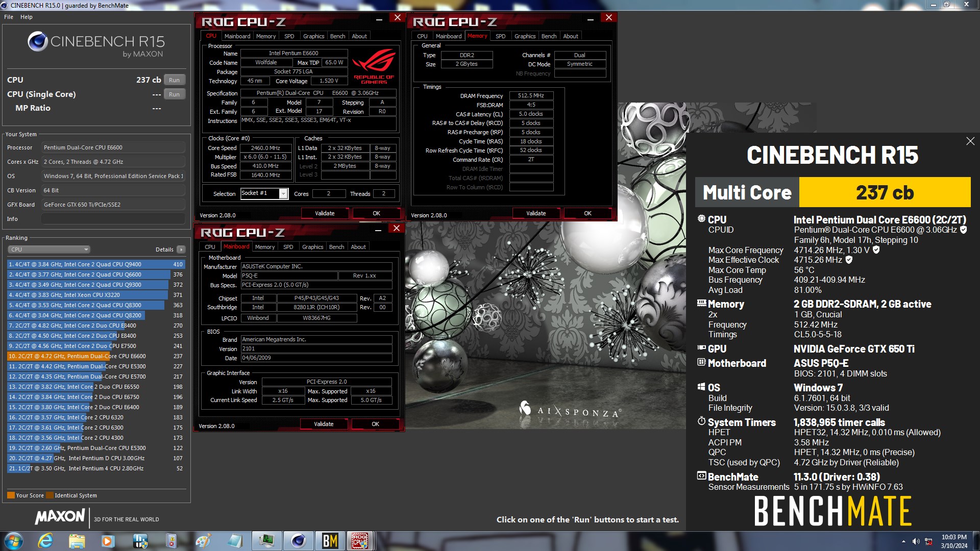
Task: Click the MAXON logo at bottom left
Action: (60, 516)
